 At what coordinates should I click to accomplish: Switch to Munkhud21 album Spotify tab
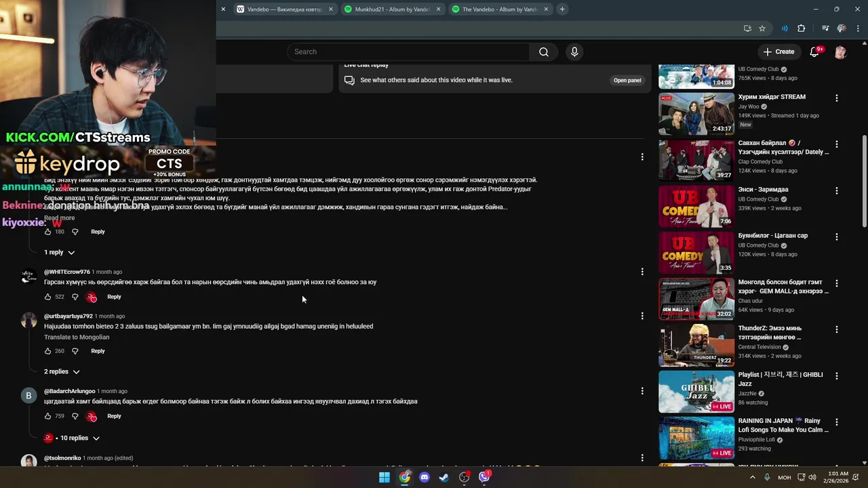[x=392, y=9]
